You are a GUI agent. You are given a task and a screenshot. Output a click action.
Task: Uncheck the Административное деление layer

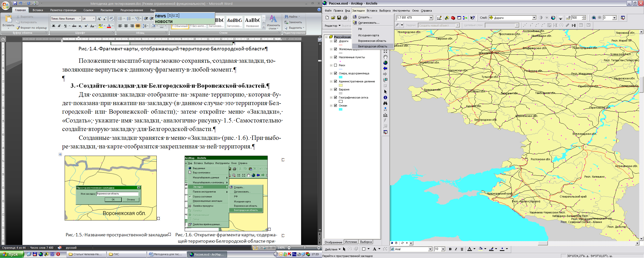coord(335,81)
